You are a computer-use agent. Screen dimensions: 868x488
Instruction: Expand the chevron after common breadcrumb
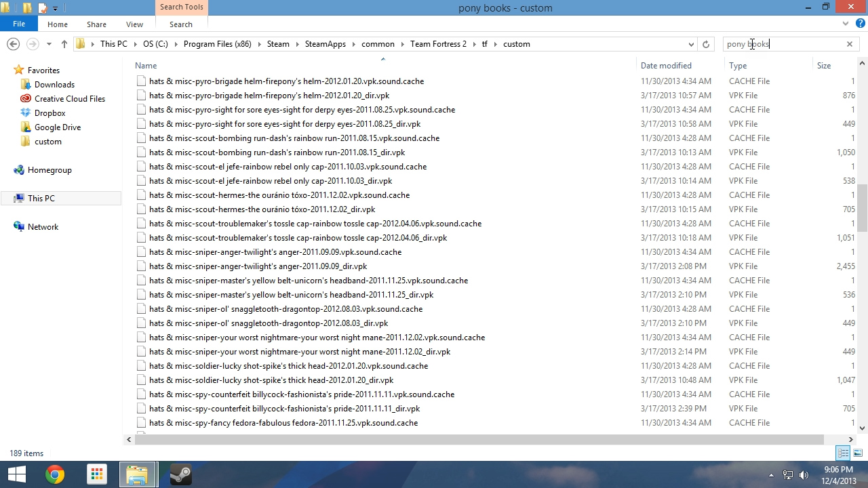[x=402, y=44]
